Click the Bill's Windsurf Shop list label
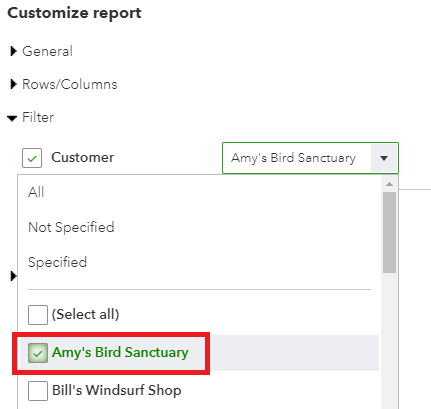The image size is (431, 409). pyautogui.click(x=117, y=390)
